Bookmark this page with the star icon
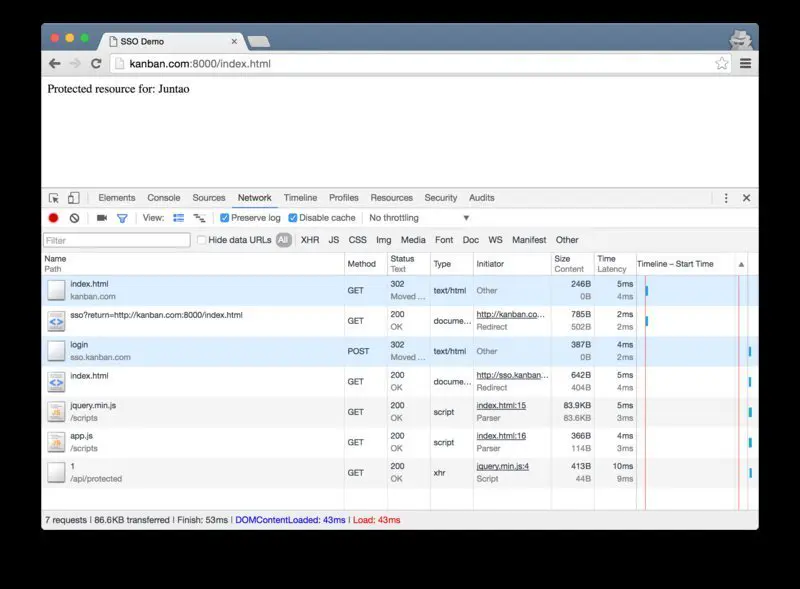Image resolution: width=800 pixels, height=589 pixels. tap(721, 63)
